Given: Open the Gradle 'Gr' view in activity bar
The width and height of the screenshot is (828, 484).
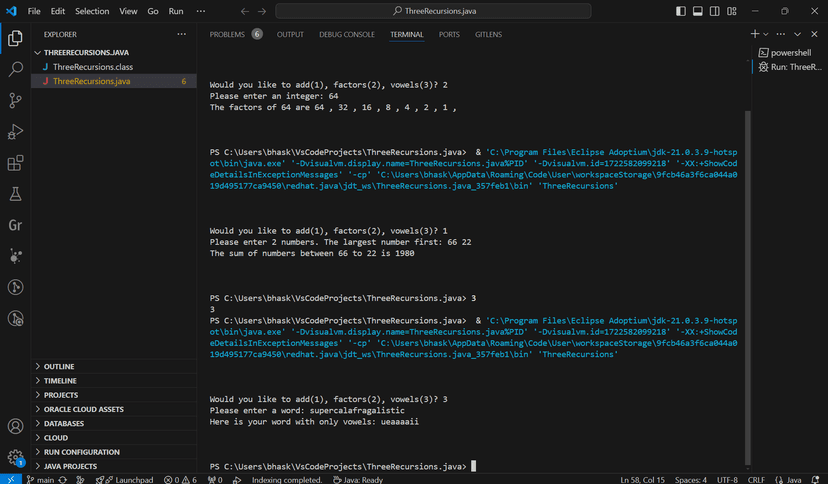Looking at the screenshot, I should click(x=15, y=225).
